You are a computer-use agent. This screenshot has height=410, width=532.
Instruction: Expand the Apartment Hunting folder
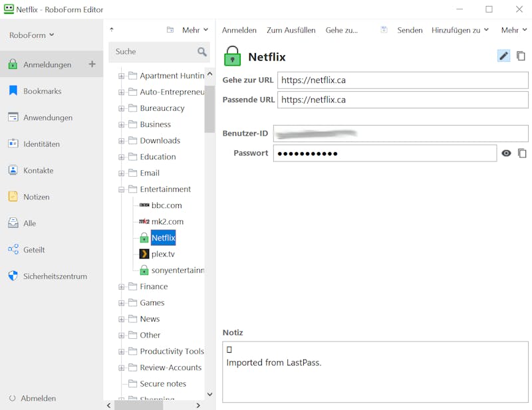[121, 76]
